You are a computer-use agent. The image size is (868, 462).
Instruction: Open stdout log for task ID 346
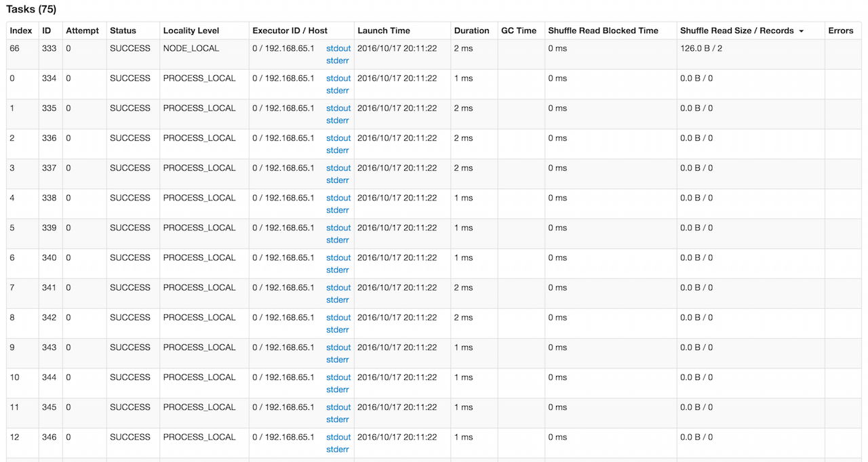point(338,437)
